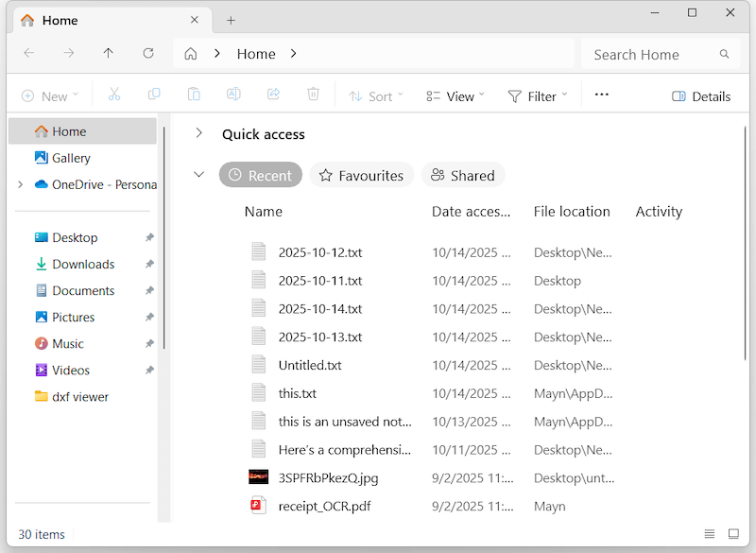Click the See more ellipsis button
Image resolution: width=756 pixels, height=553 pixels.
[601, 95]
